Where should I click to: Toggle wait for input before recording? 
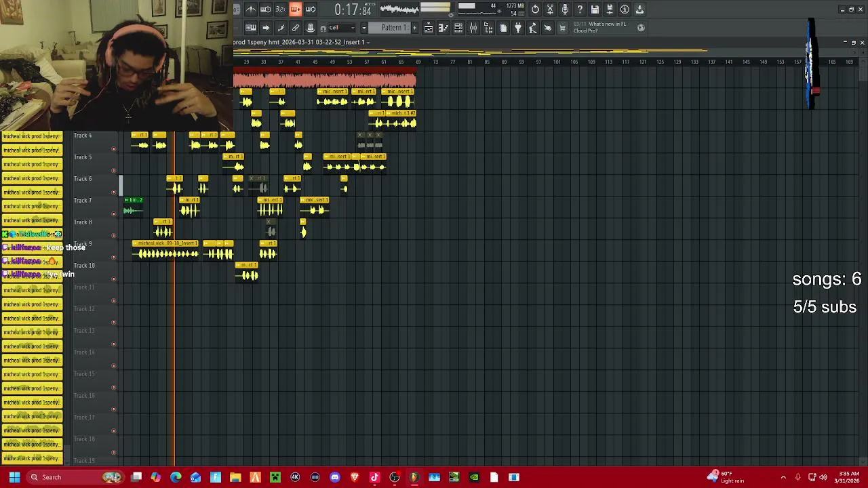(266, 9)
